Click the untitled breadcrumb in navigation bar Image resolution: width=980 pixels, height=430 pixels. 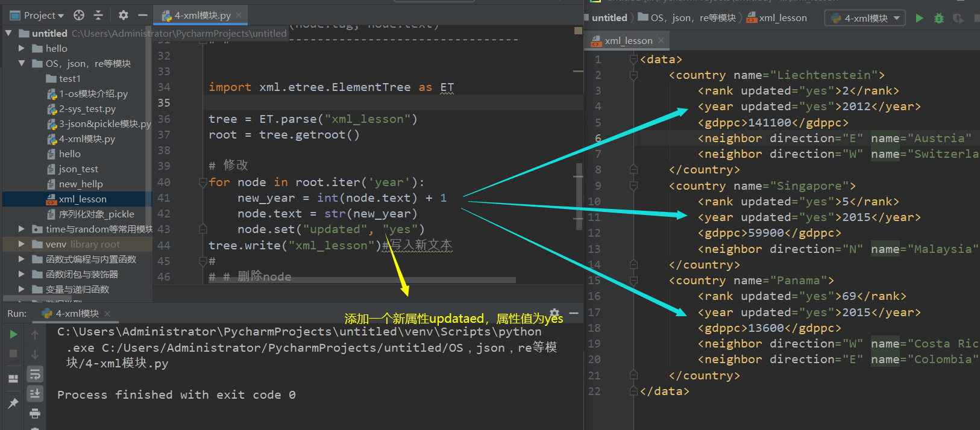(x=609, y=18)
